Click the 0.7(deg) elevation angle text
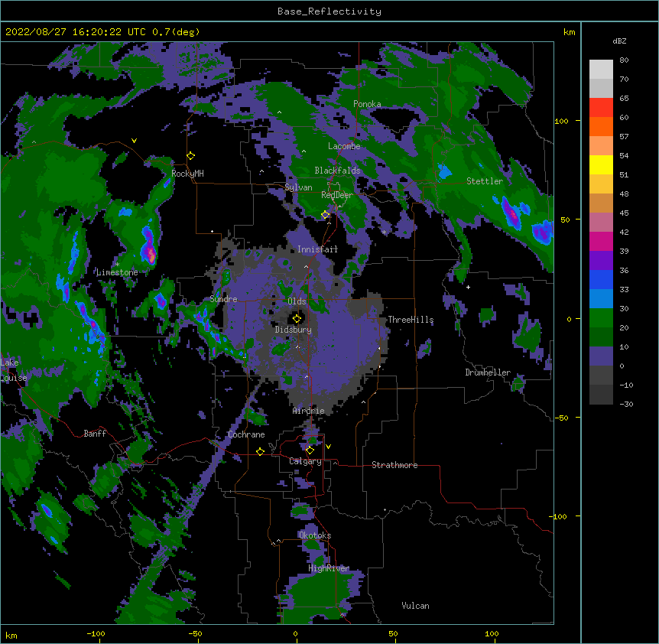This screenshot has width=659, height=644. point(176,32)
